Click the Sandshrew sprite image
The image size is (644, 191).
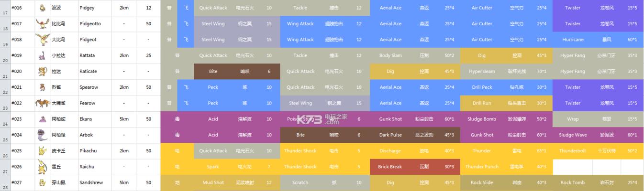pyautogui.click(x=43, y=182)
